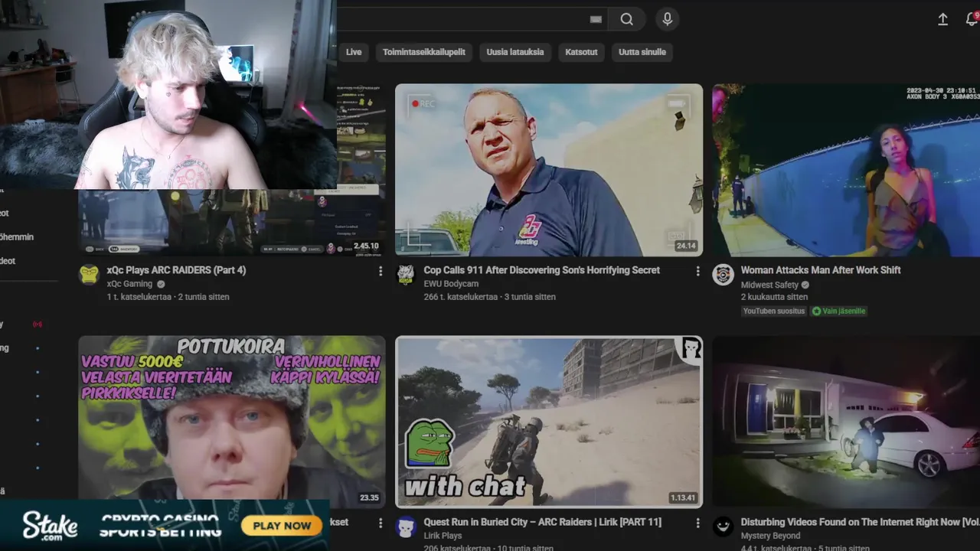Image resolution: width=980 pixels, height=551 pixels.
Task: Open the EWU Bodycam channel avatar
Action: (x=406, y=275)
